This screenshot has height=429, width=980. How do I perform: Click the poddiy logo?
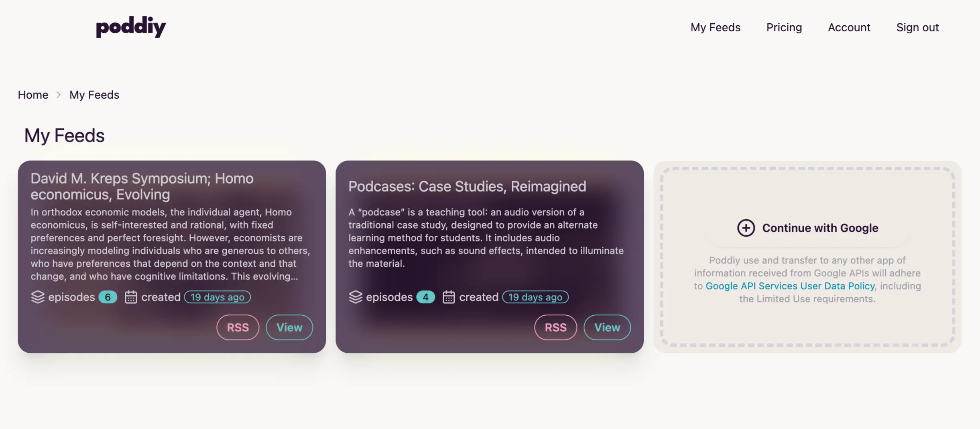(130, 27)
